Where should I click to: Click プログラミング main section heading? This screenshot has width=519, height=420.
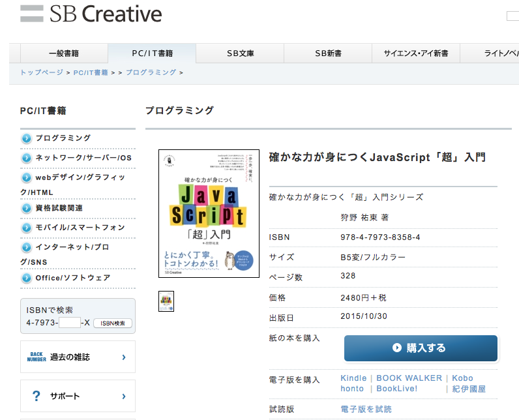coord(179,110)
